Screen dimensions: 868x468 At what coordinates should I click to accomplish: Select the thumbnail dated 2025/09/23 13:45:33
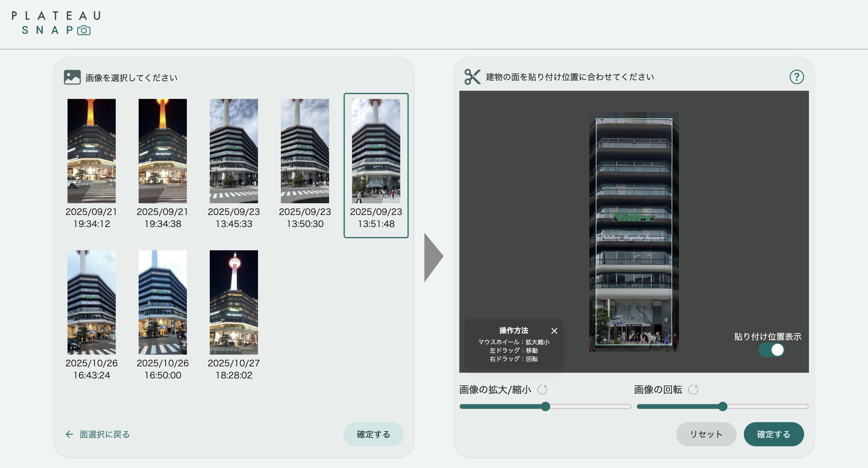click(234, 151)
